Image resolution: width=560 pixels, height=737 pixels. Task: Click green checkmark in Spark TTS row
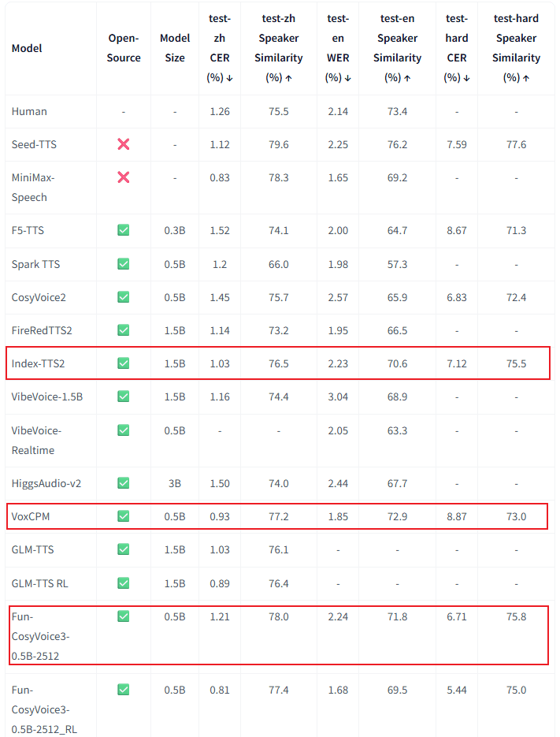pos(123,263)
